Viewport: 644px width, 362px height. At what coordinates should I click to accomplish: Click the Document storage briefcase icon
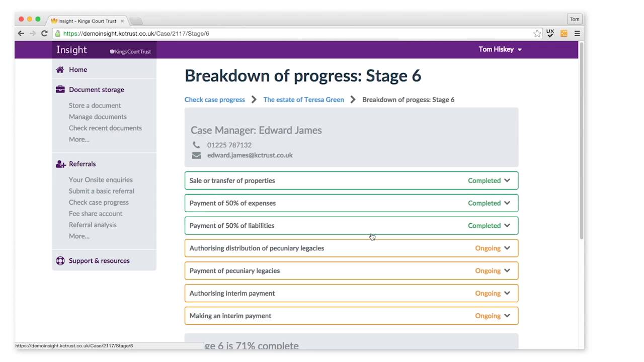click(60, 89)
